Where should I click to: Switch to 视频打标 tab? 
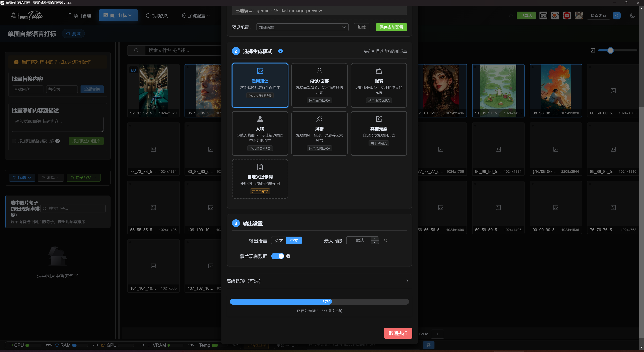pyautogui.click(x=158, y=15)
